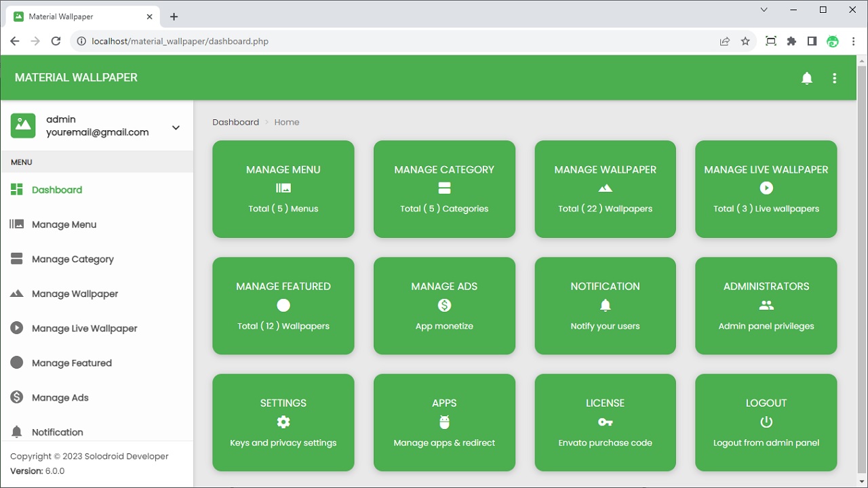Open the Manage Menu sidebar item

(x=97, y=224)
